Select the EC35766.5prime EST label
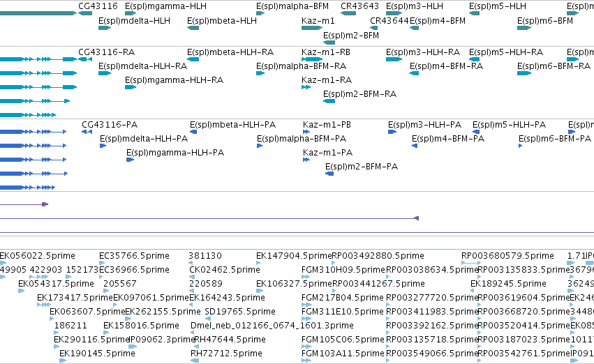 click(134, 256)
